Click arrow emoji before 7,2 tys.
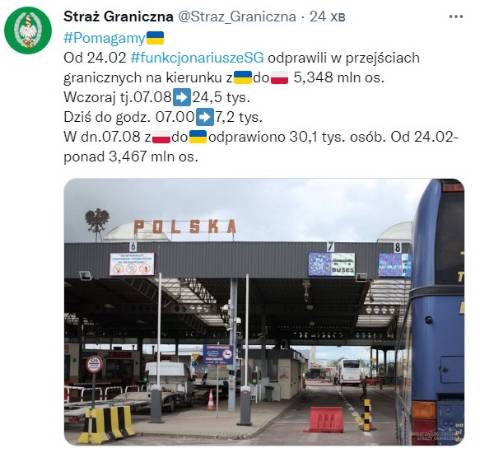This screenshot has width=480, height=453. pyautogui.click(x=205, y=117)
